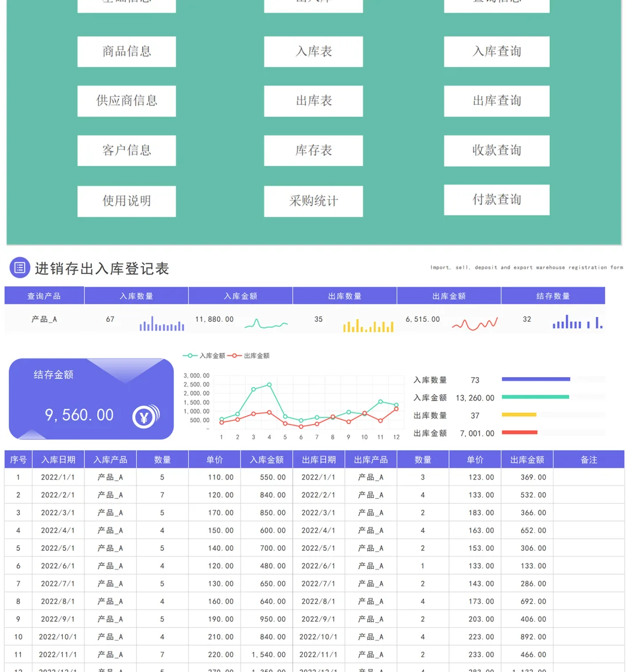Select 13,260.00 total inbound amount

click(475, 398)
